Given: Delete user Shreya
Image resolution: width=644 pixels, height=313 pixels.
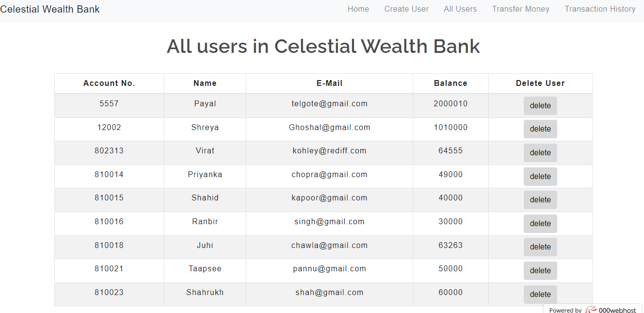Looking at the screenshot, I should [x=540, y=129].
